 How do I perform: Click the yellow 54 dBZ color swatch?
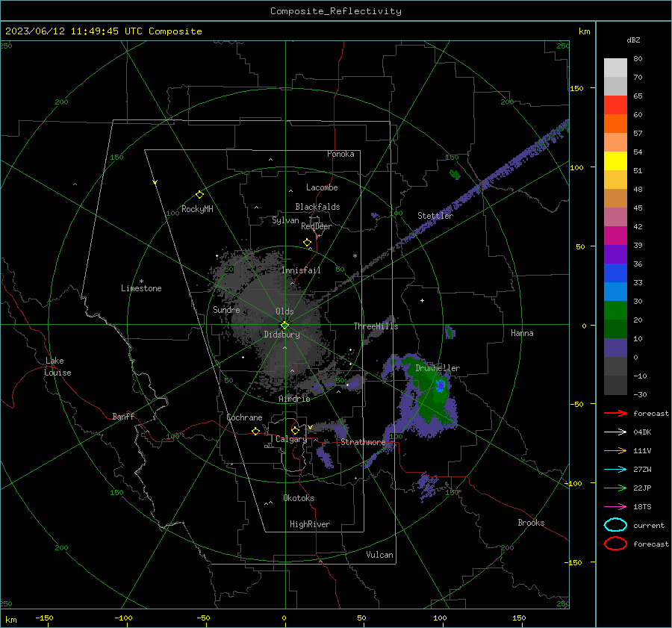click(615, 161)
